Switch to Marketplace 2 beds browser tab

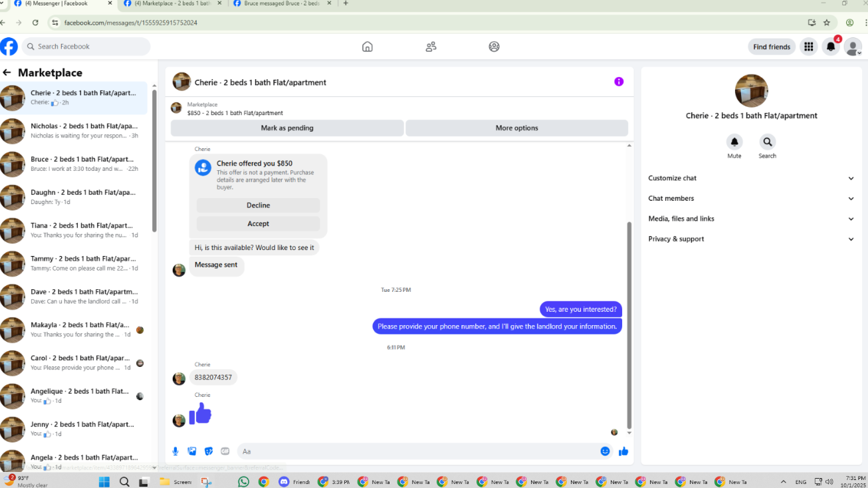tap(171, 4)
